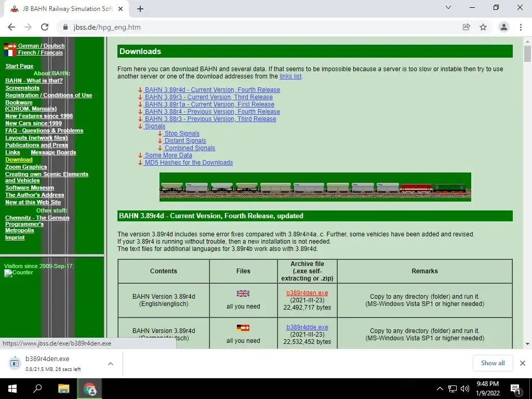This screenshot has width=532, height=399.
Task: Expand download item options chevron
Action: [111, 363]
